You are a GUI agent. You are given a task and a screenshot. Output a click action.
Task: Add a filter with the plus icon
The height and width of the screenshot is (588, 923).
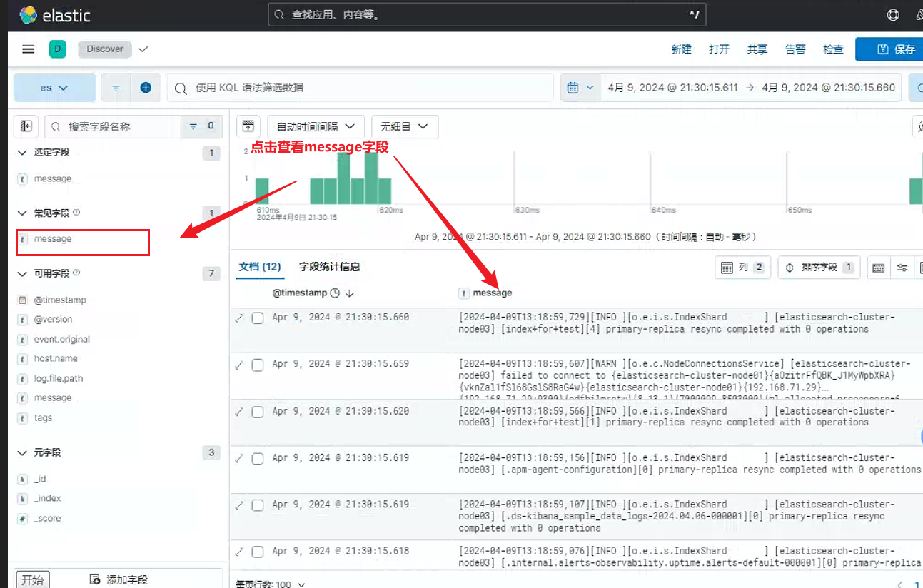(x=146, y=88)
